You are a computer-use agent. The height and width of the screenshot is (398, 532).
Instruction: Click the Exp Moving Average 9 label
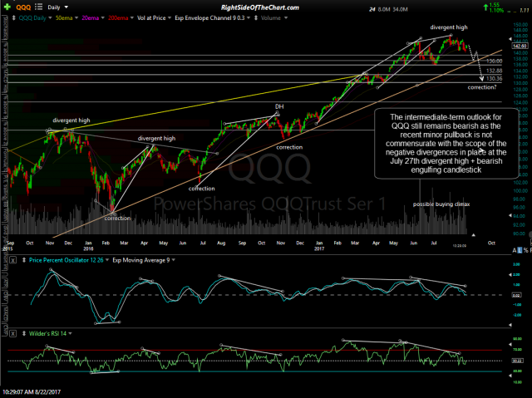coord(141,260)
